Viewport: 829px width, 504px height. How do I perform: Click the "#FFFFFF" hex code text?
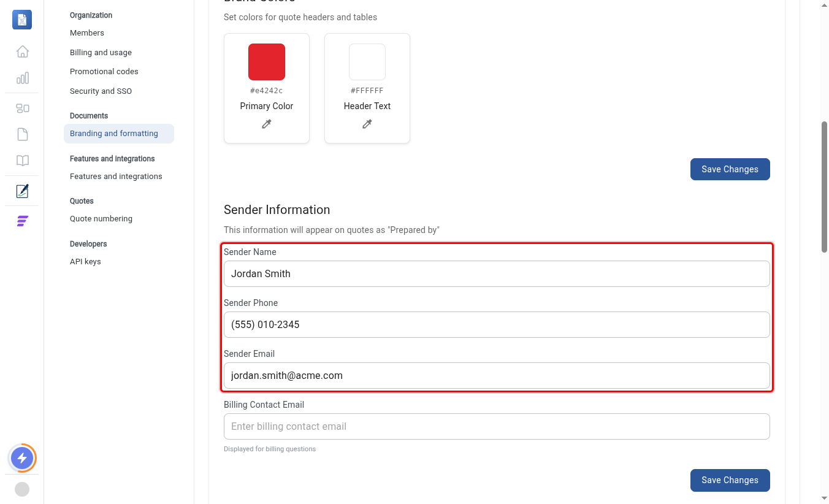[x=367, y=91]
